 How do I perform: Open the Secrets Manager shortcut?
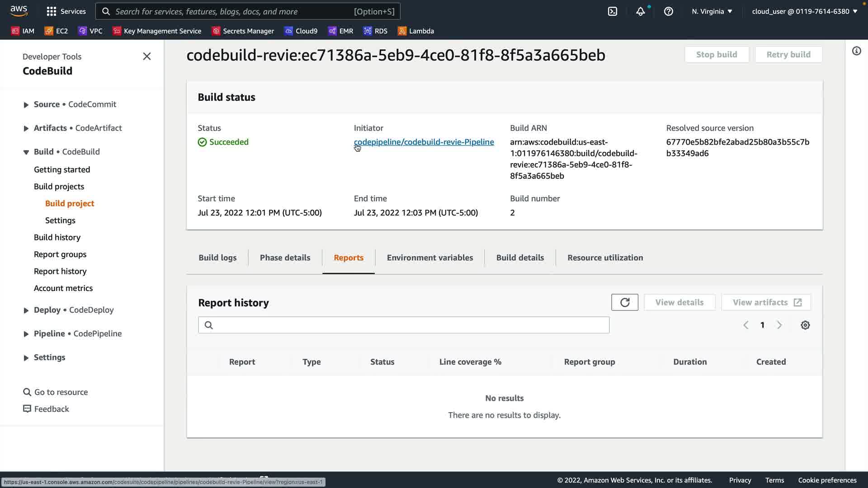click(x=243, y=31)
